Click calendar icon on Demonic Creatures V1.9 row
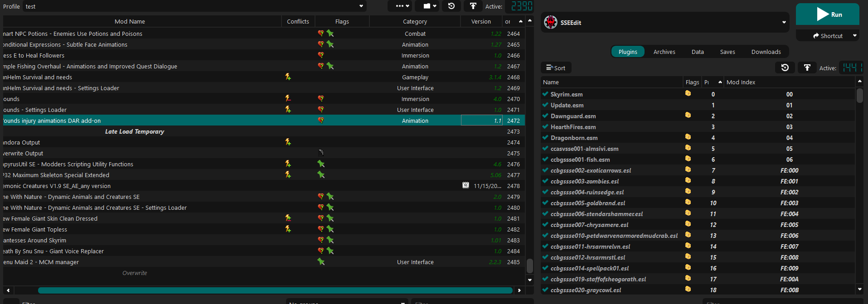 [x=466, y=185]
